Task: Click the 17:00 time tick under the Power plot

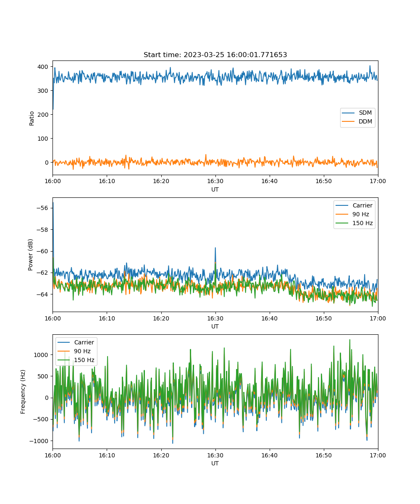Action: coord(378,318)
